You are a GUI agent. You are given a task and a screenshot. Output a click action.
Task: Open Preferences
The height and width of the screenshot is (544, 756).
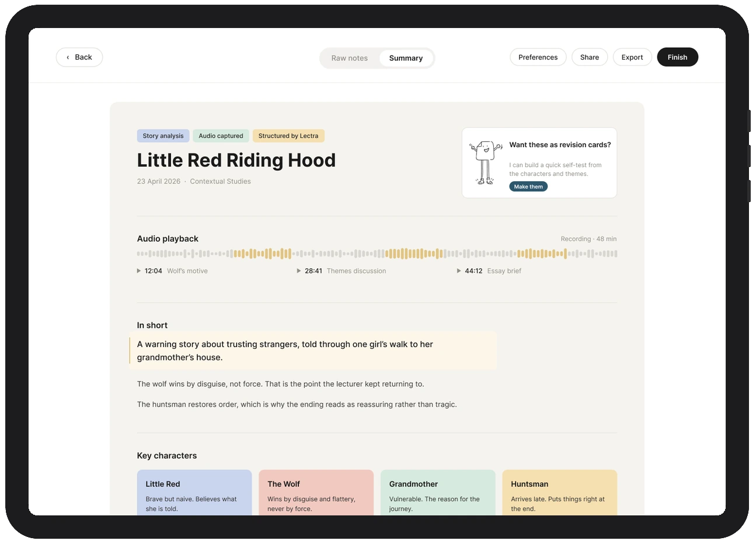click(538, 57)
